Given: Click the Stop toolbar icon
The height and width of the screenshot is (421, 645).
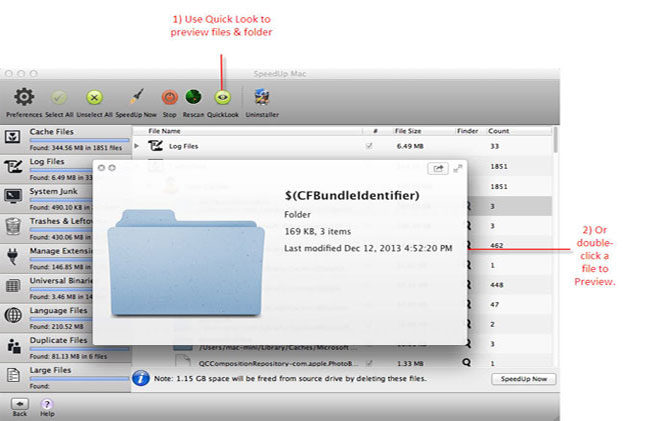Looking at the screenshot, I should 169,98.
